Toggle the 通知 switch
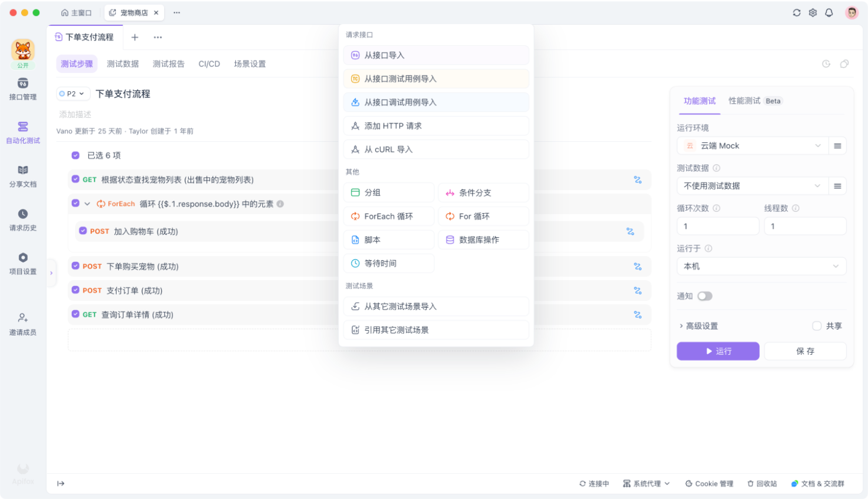Image resolution: width=868 pixels, height=499 pixels. (x=705, y=296)
